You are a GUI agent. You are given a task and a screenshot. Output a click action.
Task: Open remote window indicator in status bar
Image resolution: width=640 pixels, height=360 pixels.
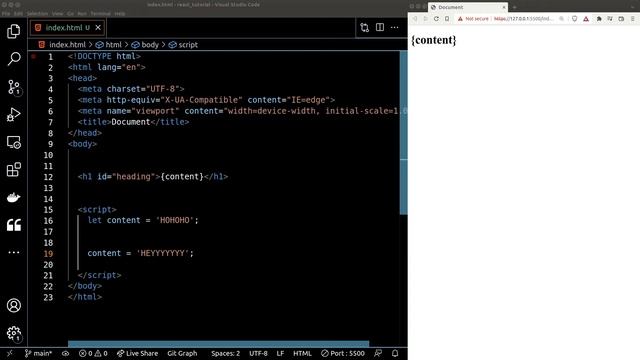pos(10,353)
